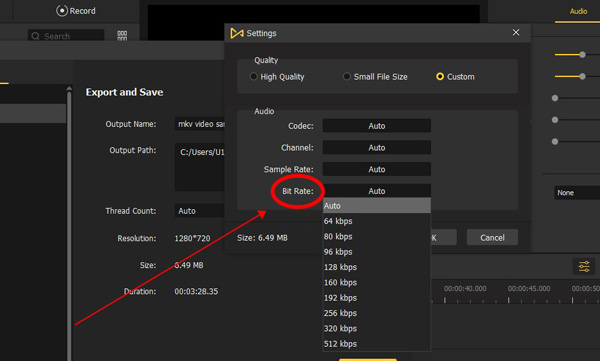Click the Resolution value 1280*720

pyautogui.click(x=192, y=238)
